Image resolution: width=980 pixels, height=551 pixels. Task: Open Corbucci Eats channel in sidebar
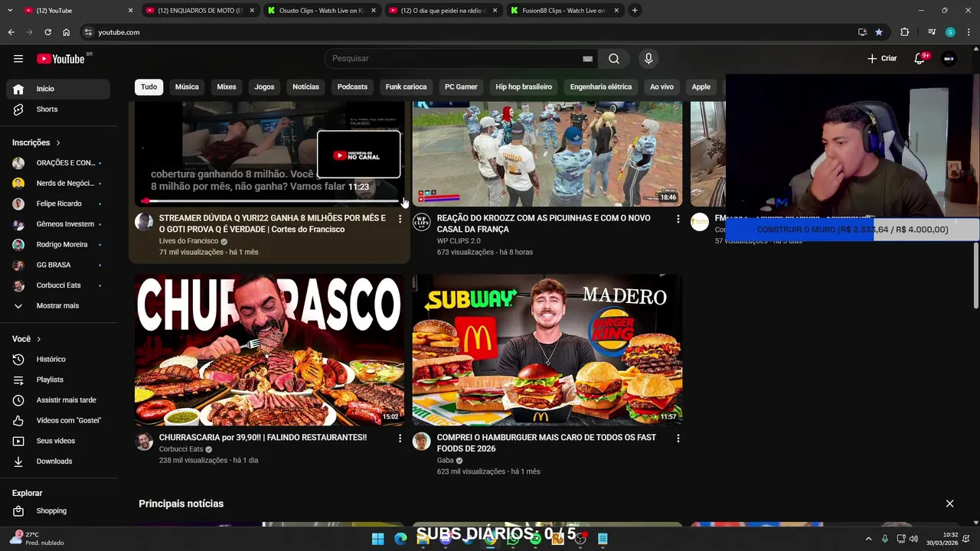pos(58,285)
